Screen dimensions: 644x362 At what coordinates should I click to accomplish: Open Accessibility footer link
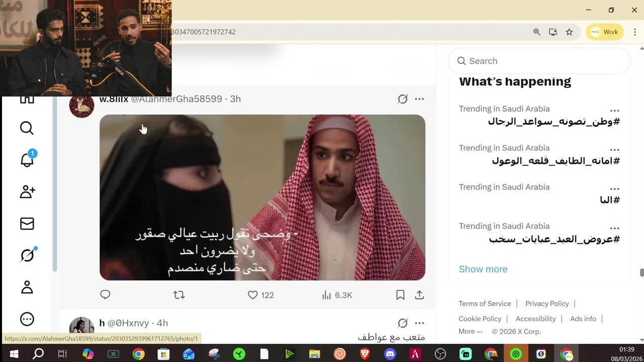tap(535, 319)
